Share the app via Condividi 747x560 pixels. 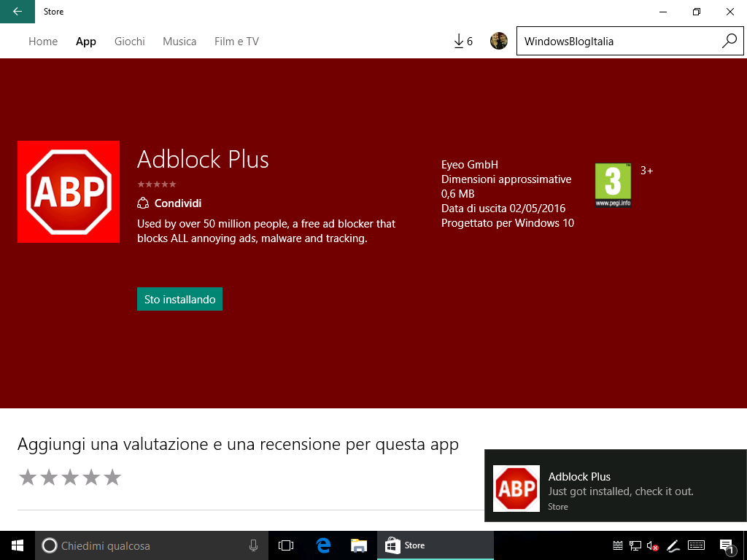tap(169, 203)
